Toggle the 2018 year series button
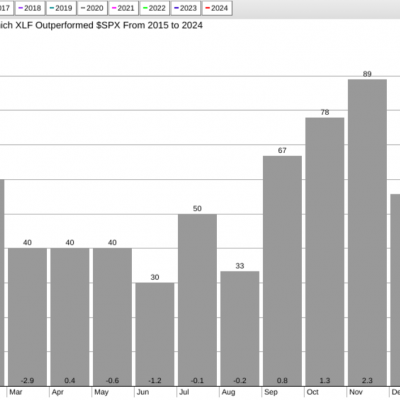Viewport: 400px width, 400px height. (x=30, y=8)
